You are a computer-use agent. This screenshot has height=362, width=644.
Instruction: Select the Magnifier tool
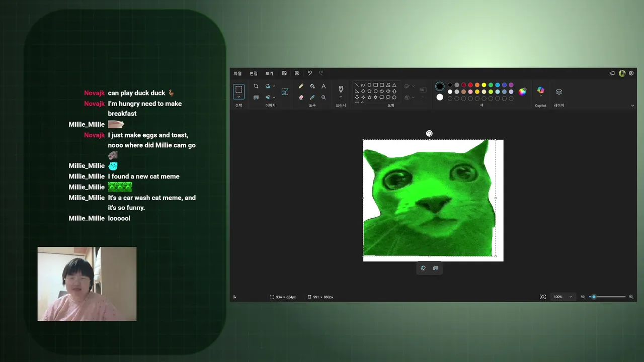324,97
